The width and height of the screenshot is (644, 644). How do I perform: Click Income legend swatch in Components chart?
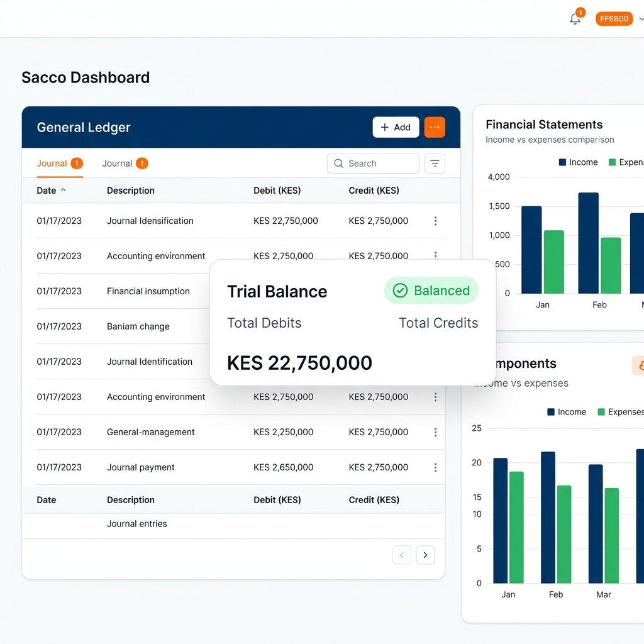(x=551, y=412)
